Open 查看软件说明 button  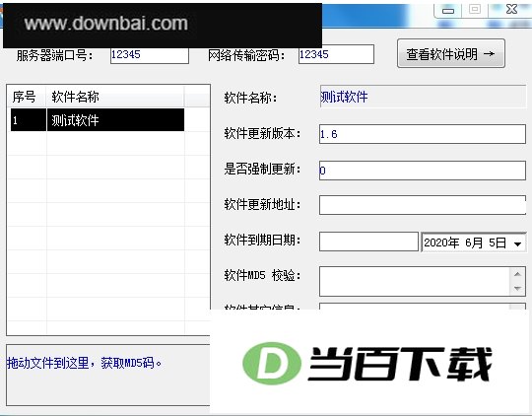tap(451, 53)
